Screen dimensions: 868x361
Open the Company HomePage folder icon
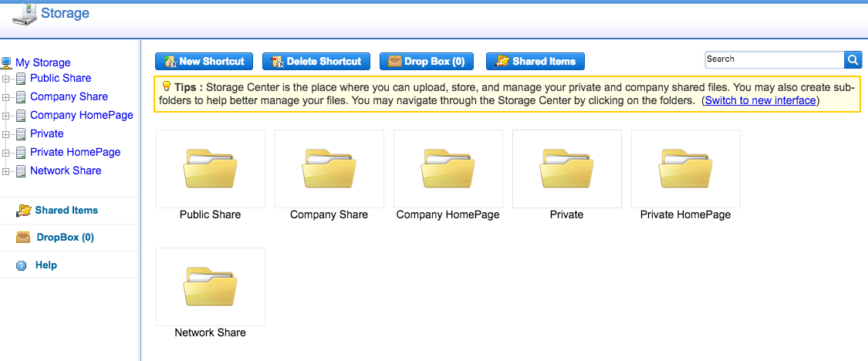448,169
